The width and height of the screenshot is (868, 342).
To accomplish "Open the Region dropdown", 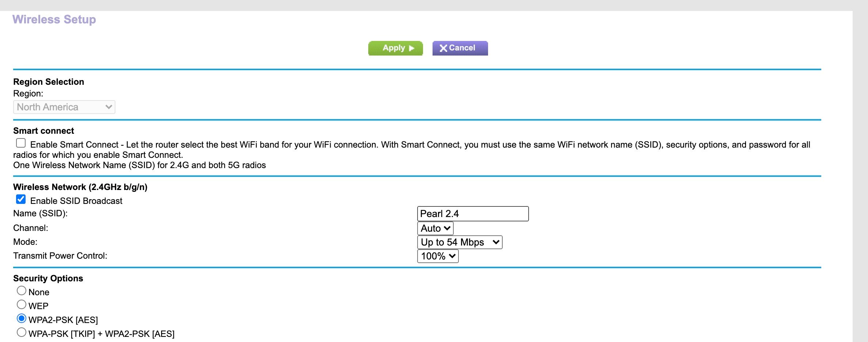I will (x=64, y=107).
